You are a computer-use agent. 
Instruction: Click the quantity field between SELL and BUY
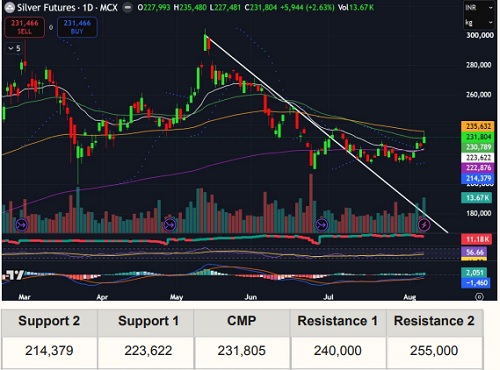[51, 27]
